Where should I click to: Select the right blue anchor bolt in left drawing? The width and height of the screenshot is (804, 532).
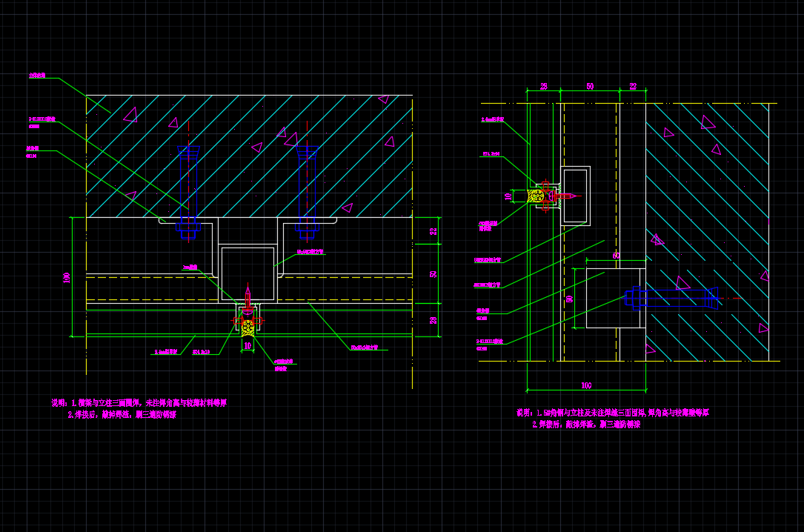tap(307, 194)
